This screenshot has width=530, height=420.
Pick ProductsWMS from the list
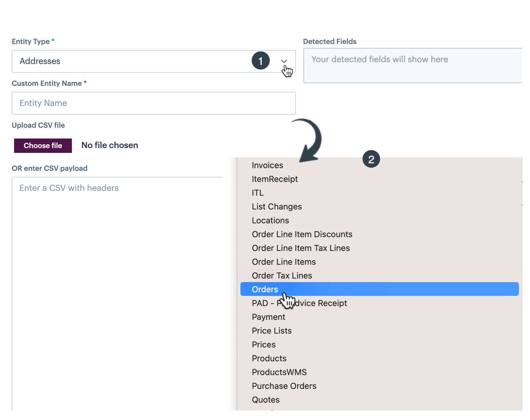pos(279,372)
